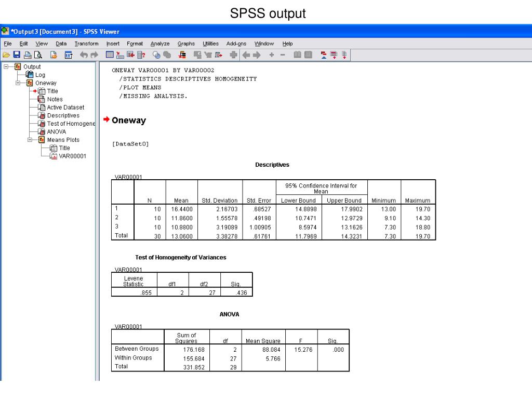532x399 pixels.
Task: Select Test of Homogeneity outline item
Action: tap(71, 124)
